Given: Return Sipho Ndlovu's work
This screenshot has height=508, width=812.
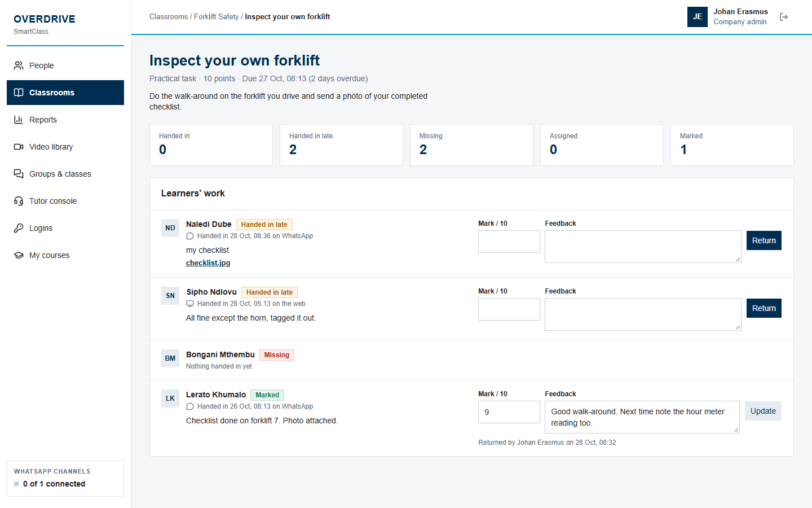Looking at the screenshot, I should click(764, 308).
